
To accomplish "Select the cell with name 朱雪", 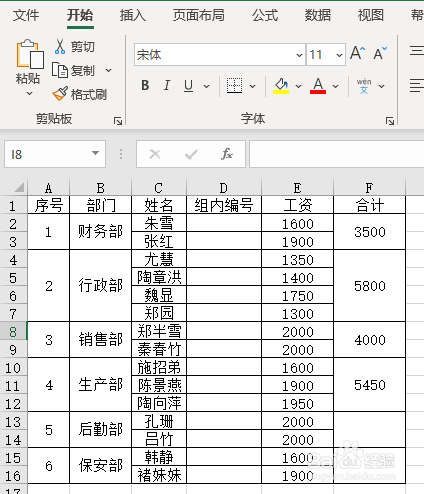I will pyautogui.click(x=159, y=223).
